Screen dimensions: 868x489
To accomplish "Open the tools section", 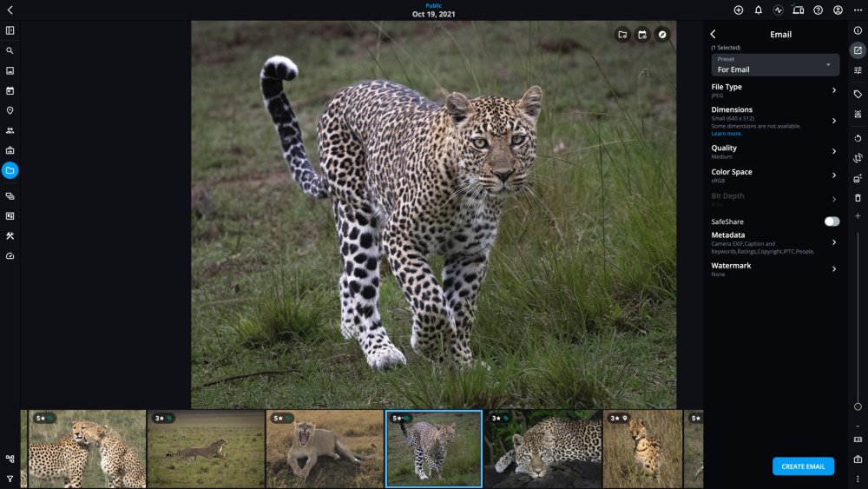I will 10,236.
